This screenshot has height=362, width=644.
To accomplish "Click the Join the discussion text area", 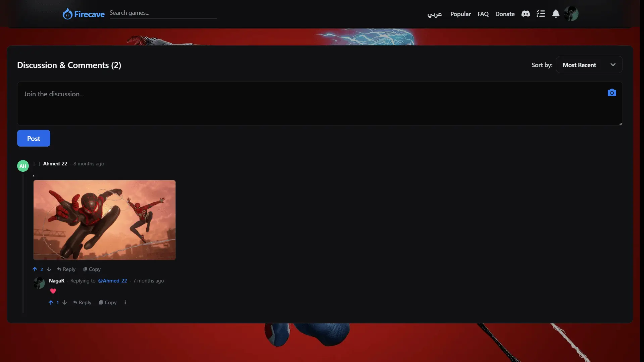I will [x=320, y=104].
